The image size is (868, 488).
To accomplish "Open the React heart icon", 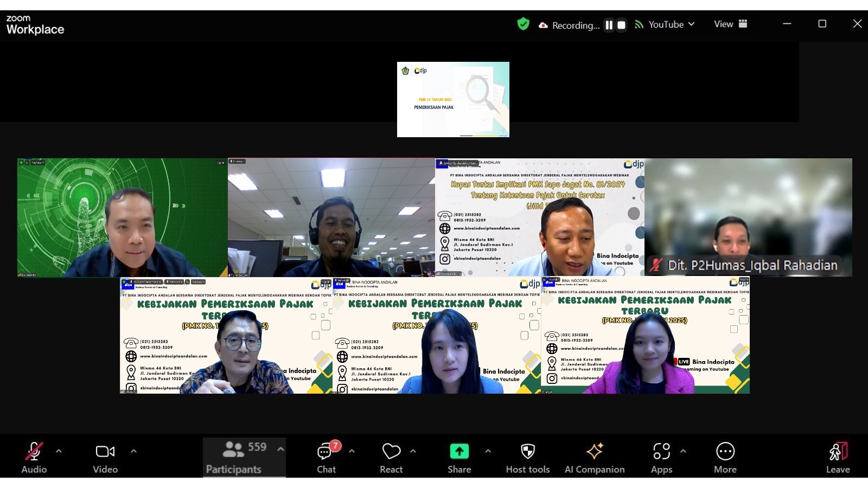I will pos(391,452).
